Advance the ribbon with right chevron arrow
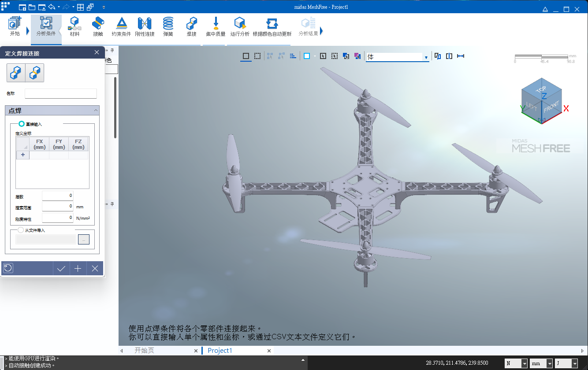This screenshot has height=370, width=588. 321,31
